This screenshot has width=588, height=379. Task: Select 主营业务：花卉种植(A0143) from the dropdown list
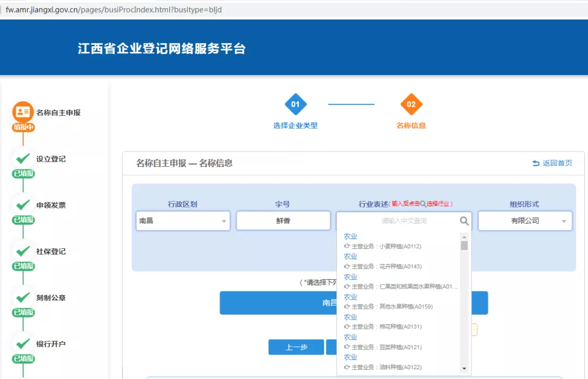click(x=385, y=266)
